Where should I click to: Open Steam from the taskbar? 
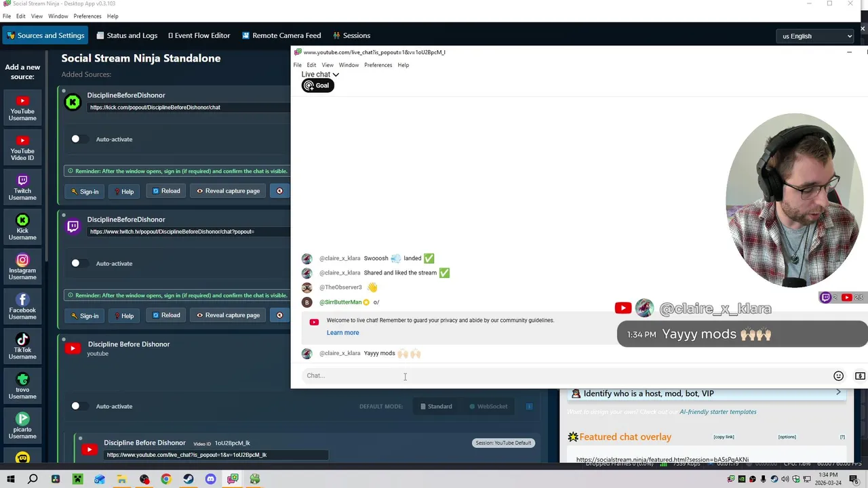189,479
